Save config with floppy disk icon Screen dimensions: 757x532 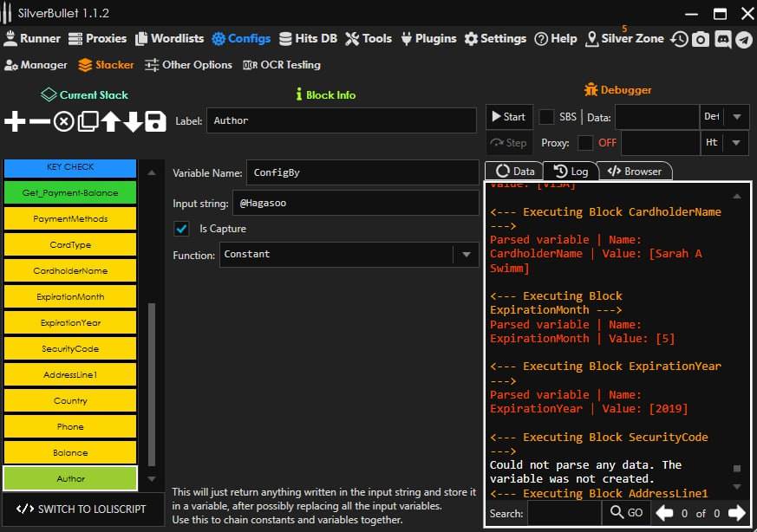click(x=155, y=121)
